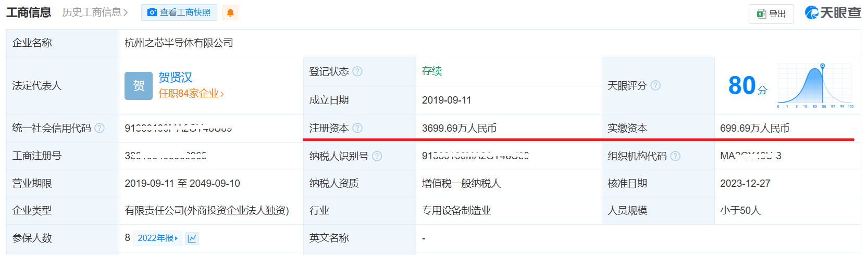Click the 营业期限 label cell
868x255 pixels.
tap(63, 183)
